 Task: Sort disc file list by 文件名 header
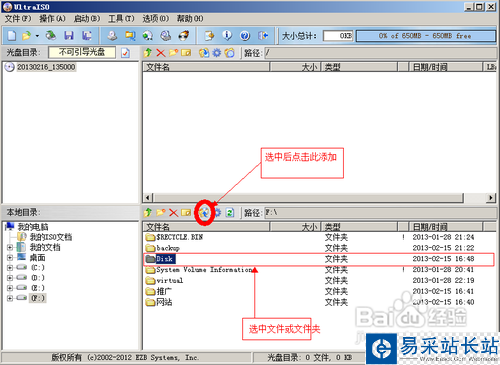pos(207,67)
